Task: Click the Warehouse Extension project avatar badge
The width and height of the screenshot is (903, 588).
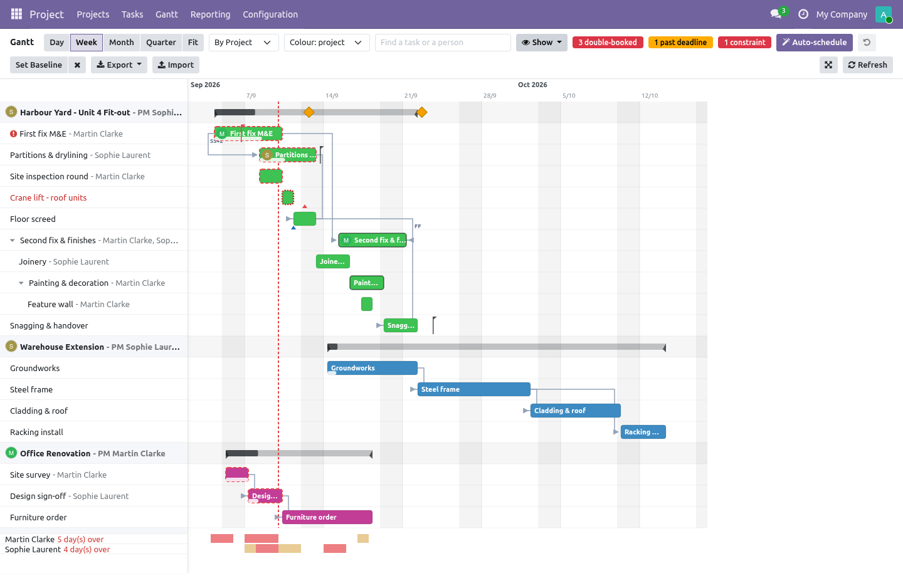Action: [11, 346]
